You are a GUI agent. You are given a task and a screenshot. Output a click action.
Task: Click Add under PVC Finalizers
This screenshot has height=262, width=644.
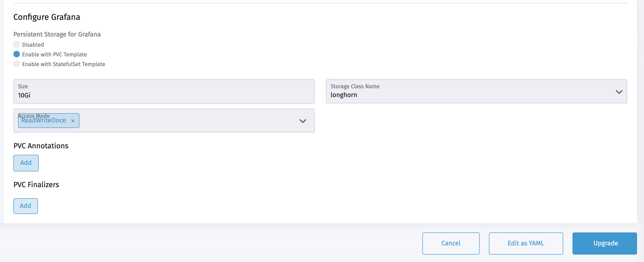coord(25,206)
